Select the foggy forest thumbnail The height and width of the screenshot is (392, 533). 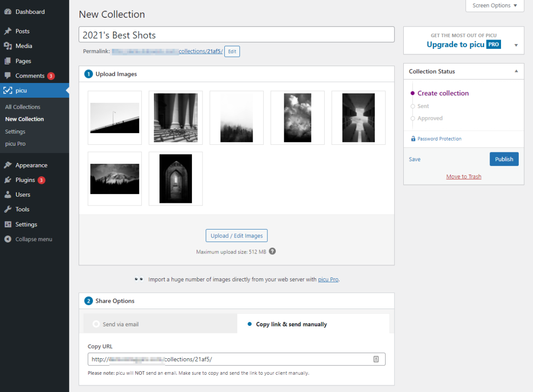(237, 118)
